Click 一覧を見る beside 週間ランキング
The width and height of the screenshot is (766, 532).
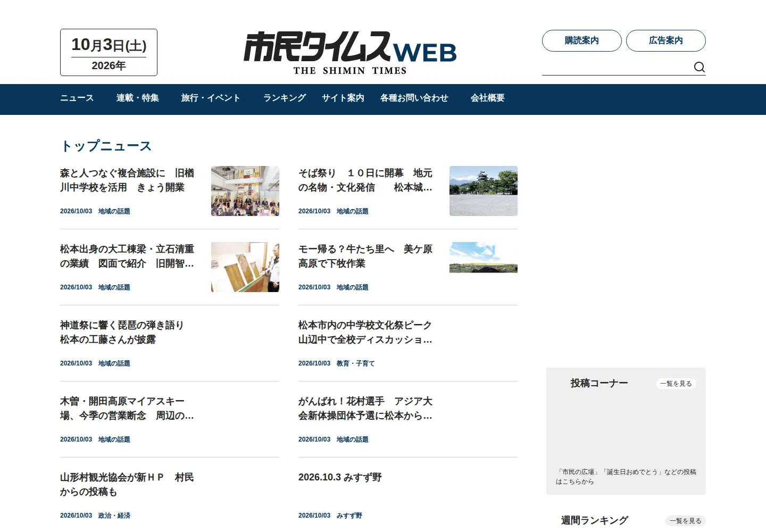click(x=686, y=521)
